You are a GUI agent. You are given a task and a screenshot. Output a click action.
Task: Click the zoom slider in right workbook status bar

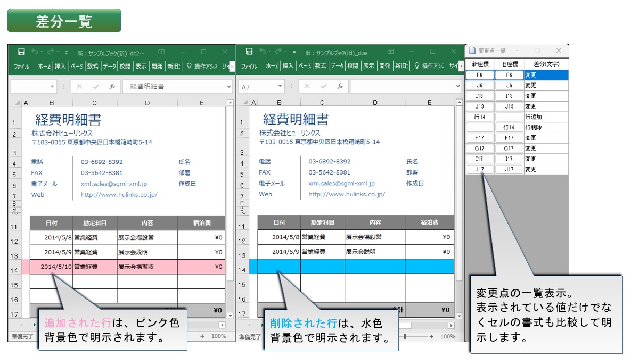405,336
